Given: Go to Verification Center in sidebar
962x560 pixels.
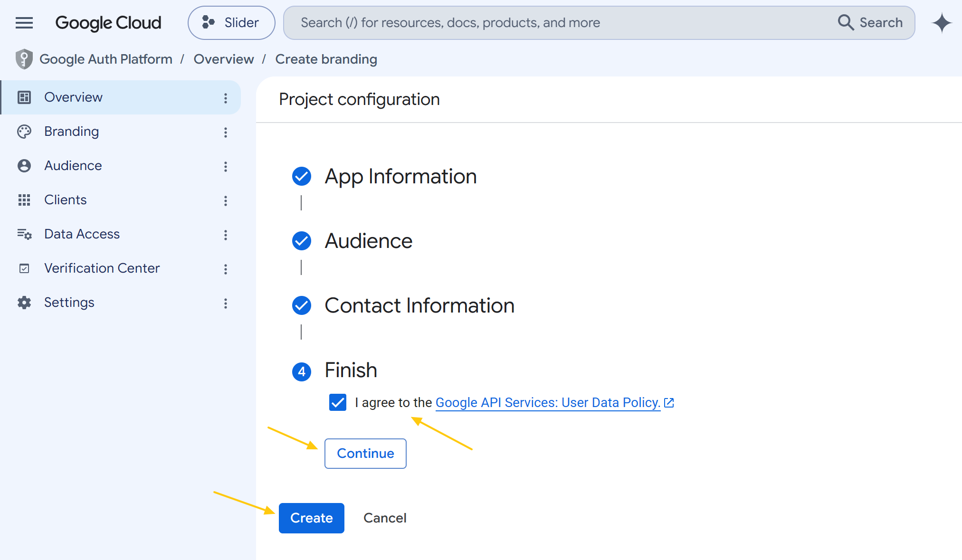Looking at the screenshot, I should point(121,268).
